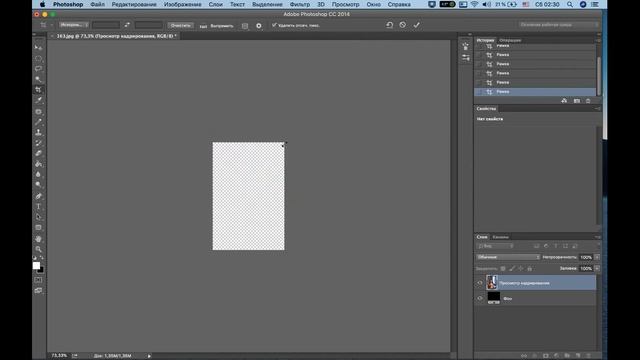This screenshot has height=360, width=640.
Task: Delete current state in History panel
Action: coord(588,101)
